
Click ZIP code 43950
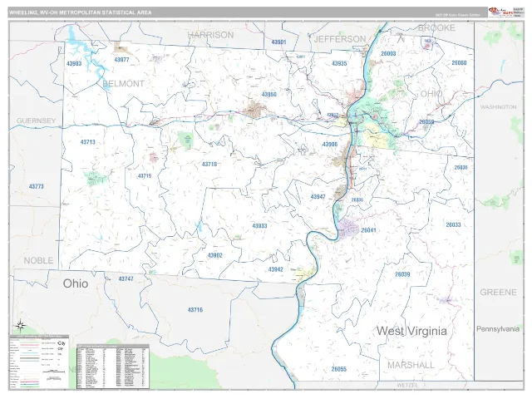coord(269,94)
